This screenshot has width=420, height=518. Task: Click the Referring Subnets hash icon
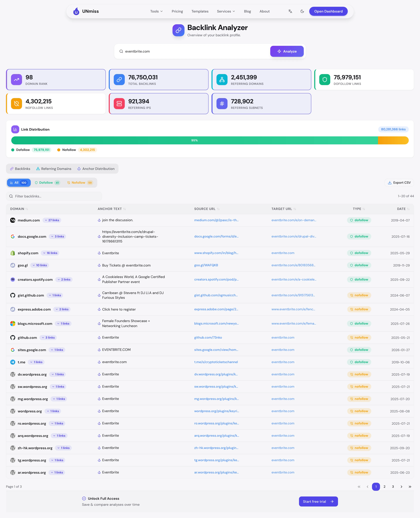tap(222, 104)
